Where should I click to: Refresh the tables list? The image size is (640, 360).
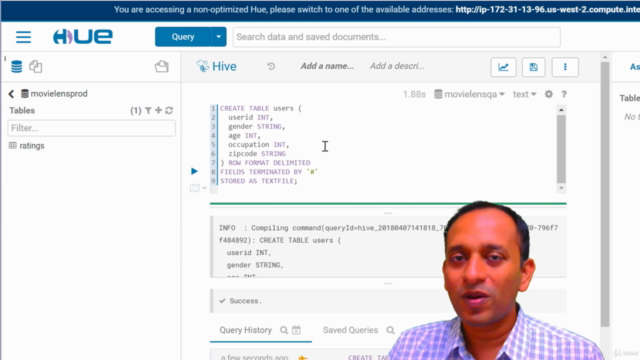(x=169, y=110)
